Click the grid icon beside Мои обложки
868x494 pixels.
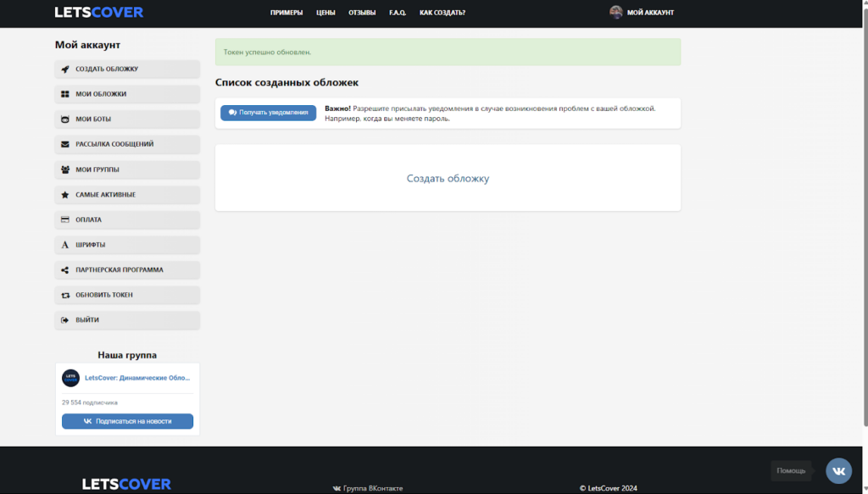click(x=64, y=94)
